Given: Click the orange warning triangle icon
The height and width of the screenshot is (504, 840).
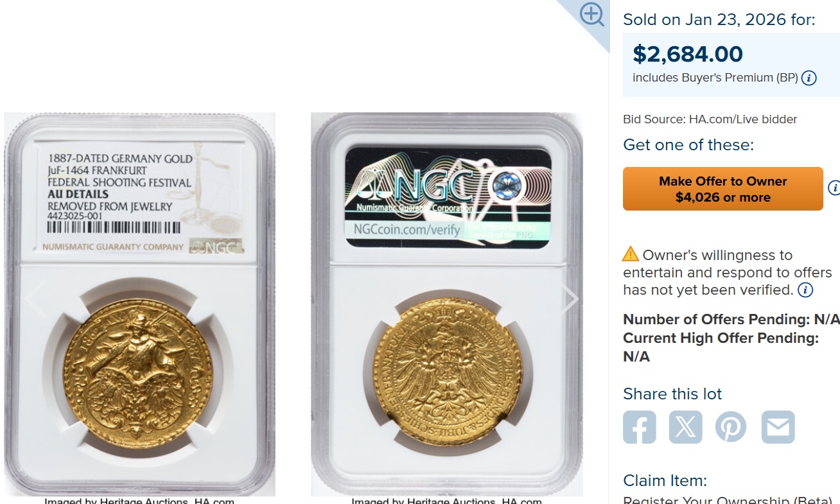Looking at the screenshot, I should (631, 254).
